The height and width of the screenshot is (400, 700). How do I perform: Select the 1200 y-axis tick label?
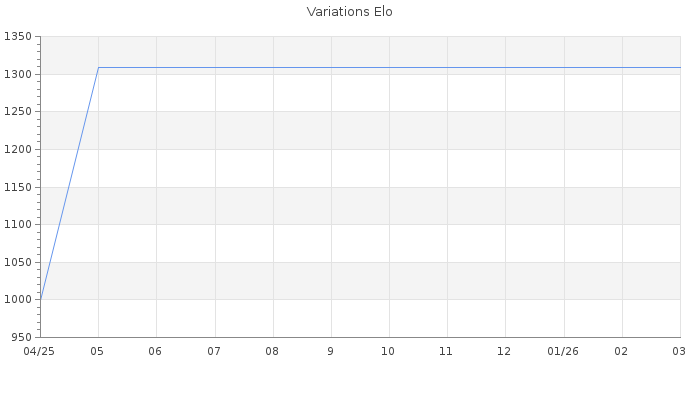(x=18, y=150)
